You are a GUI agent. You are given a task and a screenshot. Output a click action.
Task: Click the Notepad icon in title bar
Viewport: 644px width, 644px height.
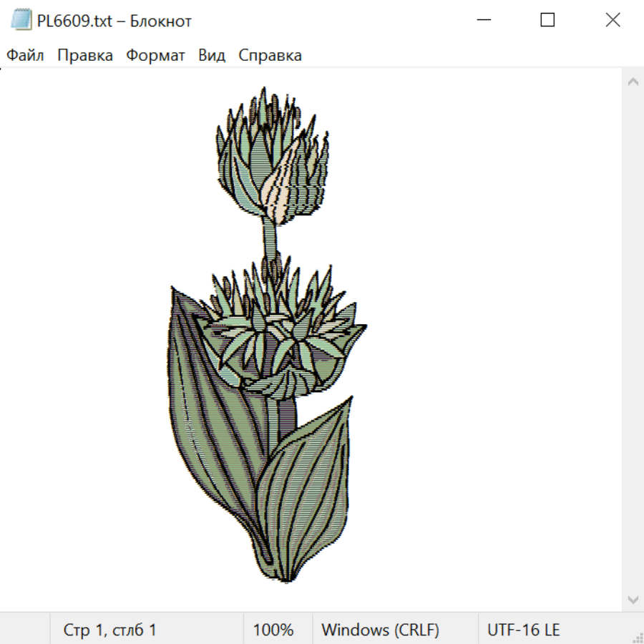click(21, 21)
